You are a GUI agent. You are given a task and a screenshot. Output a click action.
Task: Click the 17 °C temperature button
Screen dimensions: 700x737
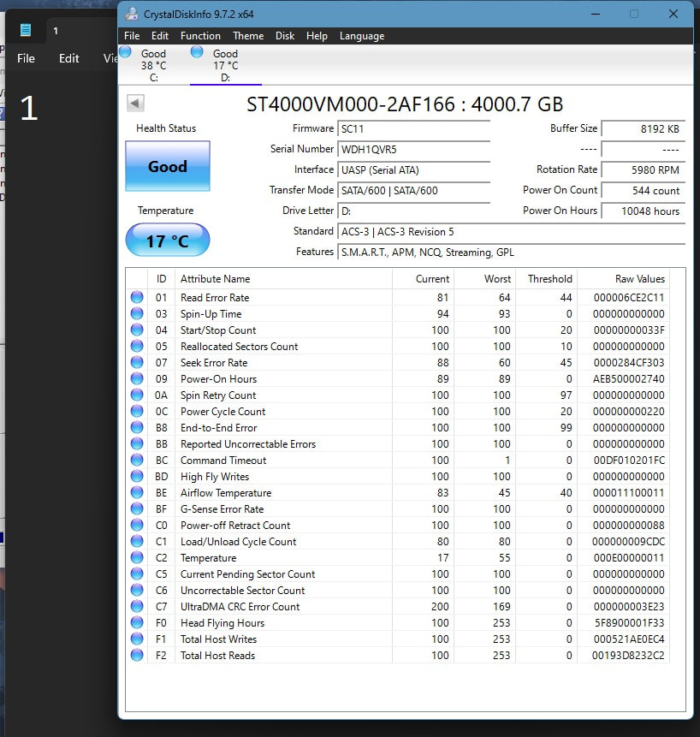[167, 241]
